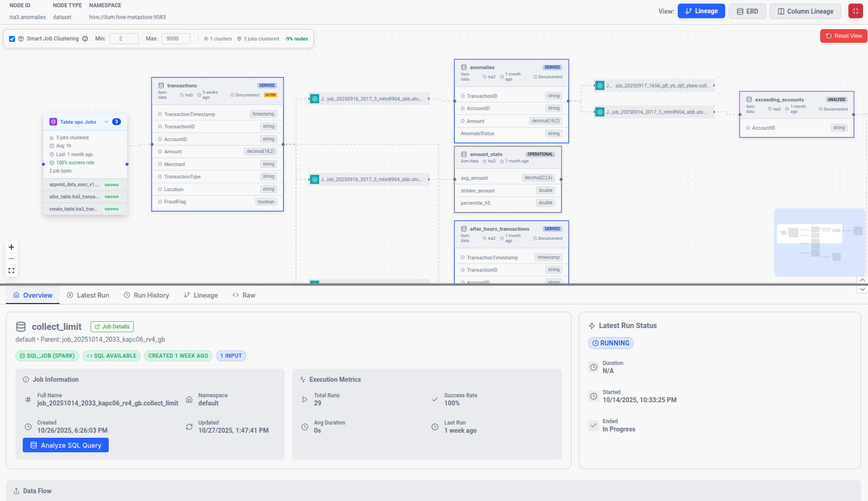The width and height of the screenshot is (868, 501).
Task: Click the Smart Job Clustering info icon
Action: (x=85, y=39)
